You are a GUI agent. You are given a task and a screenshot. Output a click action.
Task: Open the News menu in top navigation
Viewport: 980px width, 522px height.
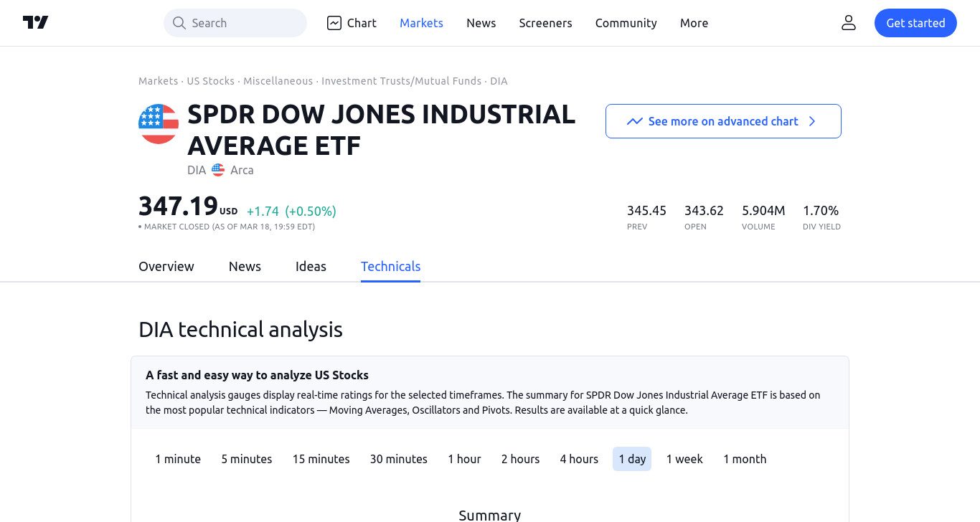pyautogui.click(x=481, y=23)
